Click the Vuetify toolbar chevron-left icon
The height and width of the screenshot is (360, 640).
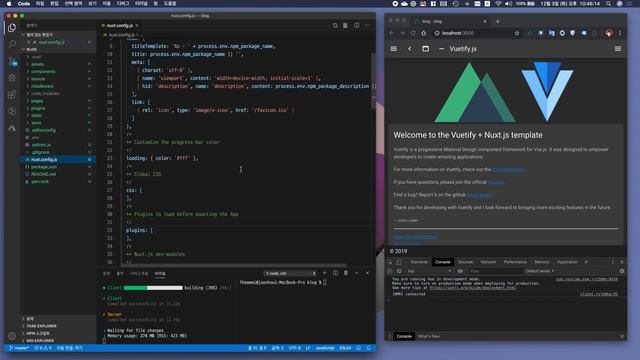pyautogui.click(x=409, y=49)
